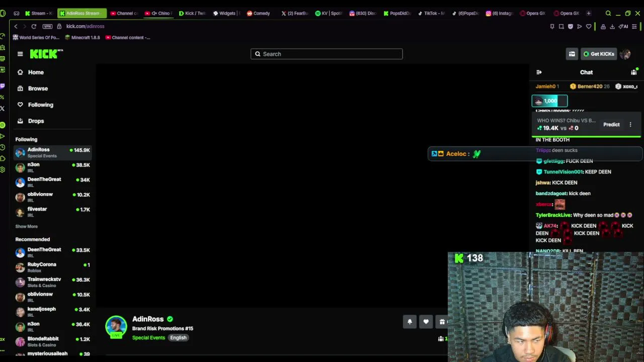Screen dimensions: 644x362
Task: Click the browser downloads icon
Action: [612, 26]
